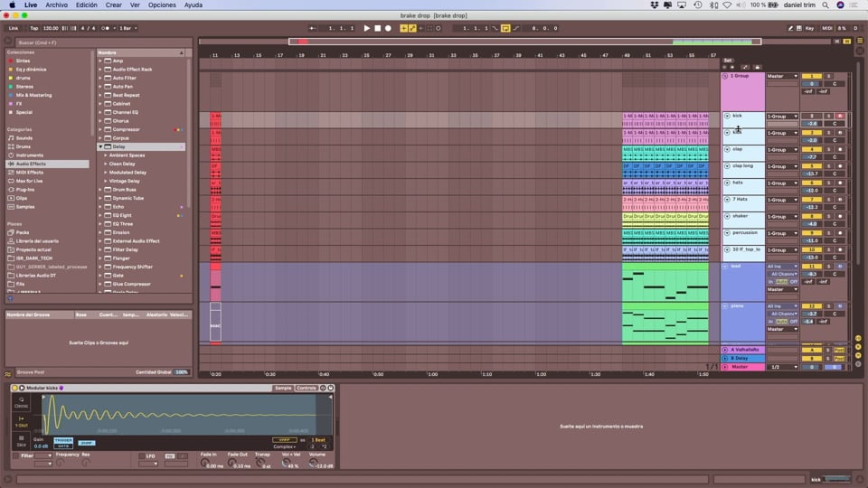The height and width of the screenshot is (488, 868).
Task: Select Simpler Classic mode
Action: (x=21, y=402)
